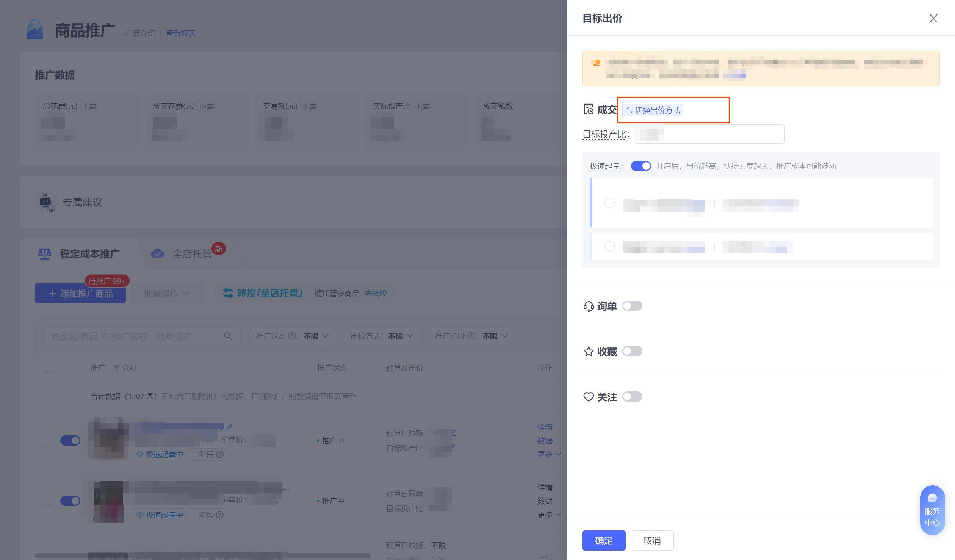955x560 pixels.
Task: Click second row 一阶段 help icon
Action: [219, 515]
